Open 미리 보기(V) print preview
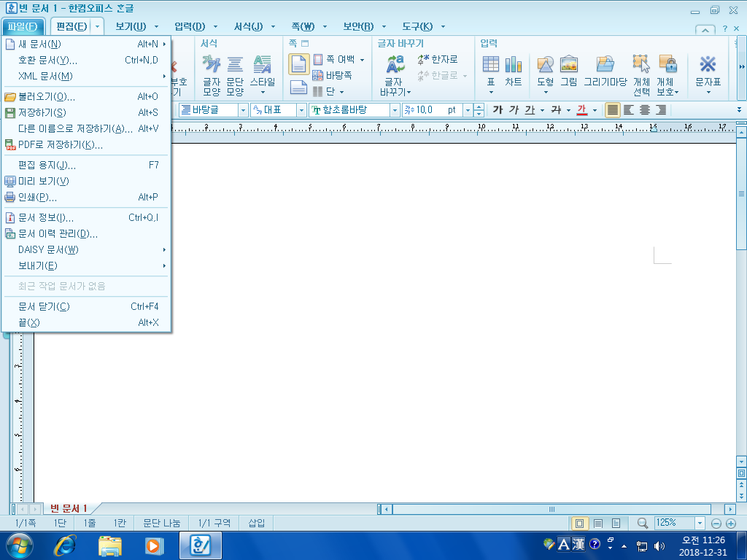This screenshot has height=560, width=747. pyautogui.click(x=86, y=181)
